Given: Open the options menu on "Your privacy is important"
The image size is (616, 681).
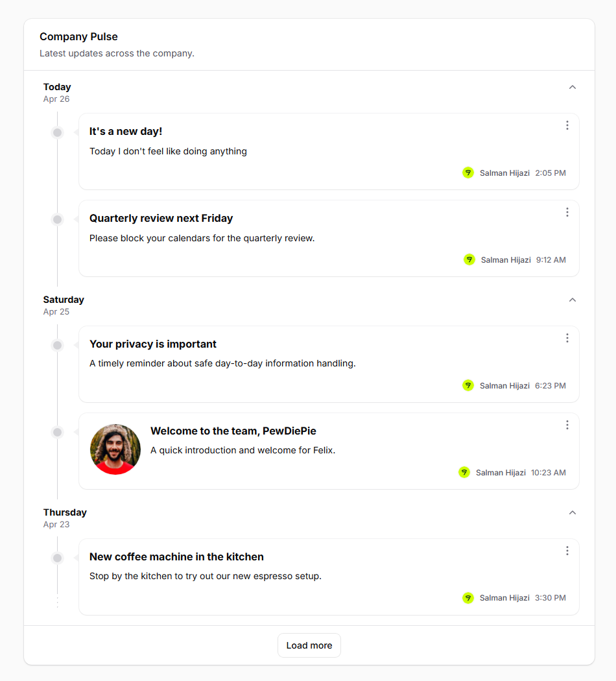Looking at the screenshot, I should [567, 338].
